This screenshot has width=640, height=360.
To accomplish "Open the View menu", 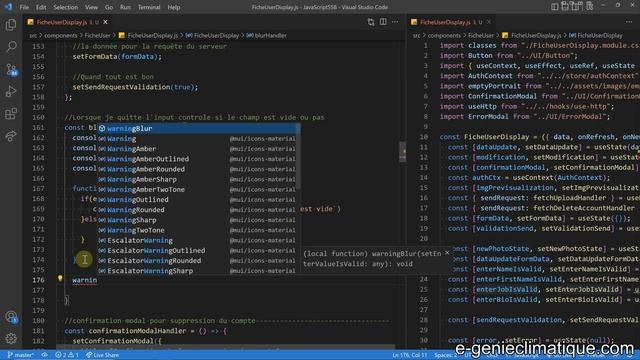I will pos(91,7).
